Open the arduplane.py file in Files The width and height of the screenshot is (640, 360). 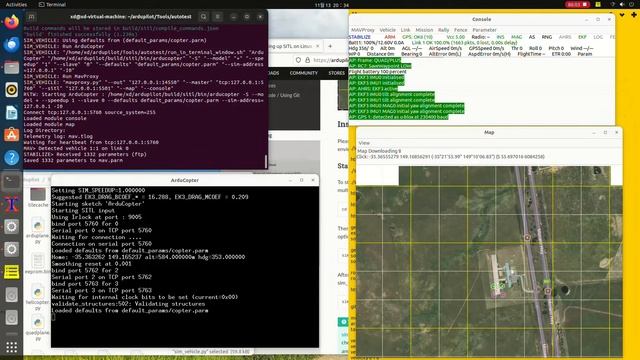coord(38,231)
